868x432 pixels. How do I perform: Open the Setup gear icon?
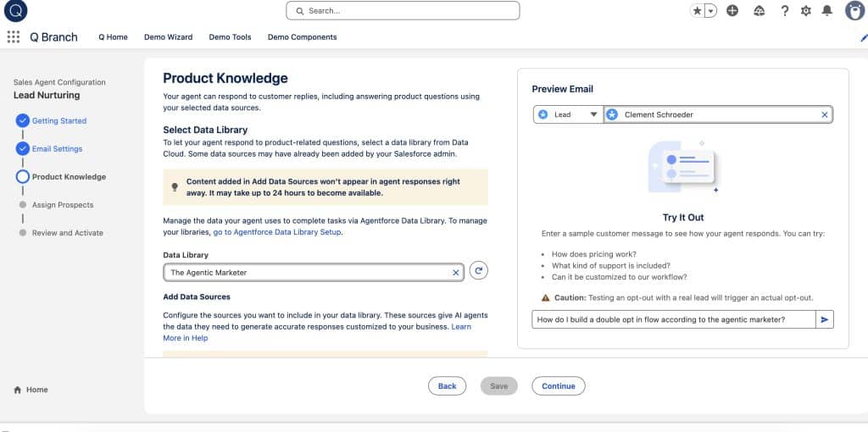pos(806,10)
